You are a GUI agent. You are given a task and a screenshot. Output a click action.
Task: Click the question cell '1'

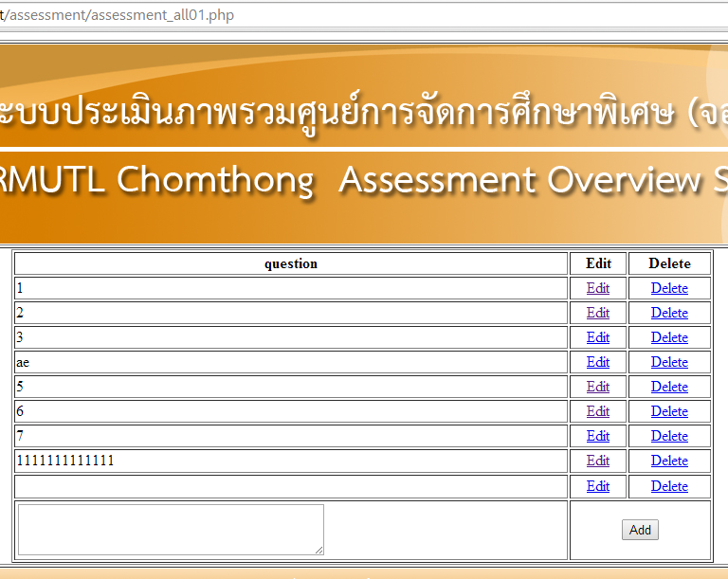coord(291,288)
